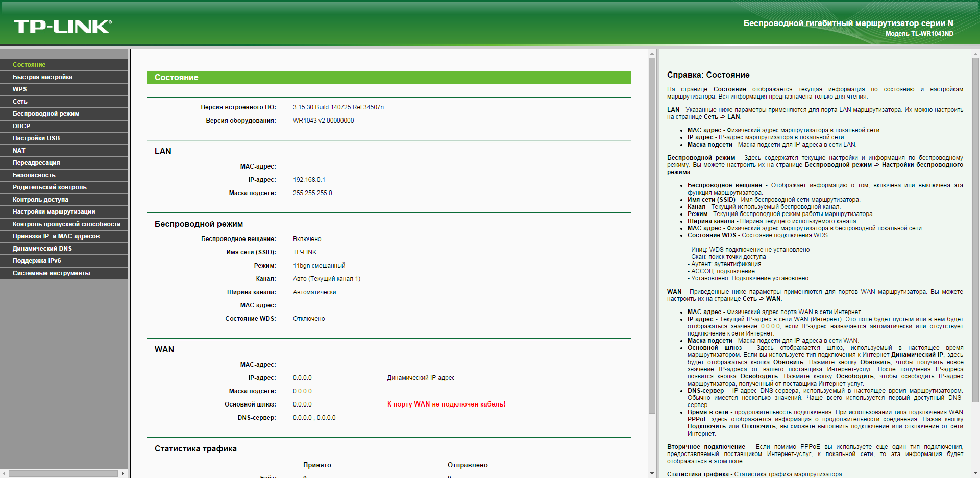Expand the Сеть menu section
Screen dimensions: 980x478
coord(20,102)
